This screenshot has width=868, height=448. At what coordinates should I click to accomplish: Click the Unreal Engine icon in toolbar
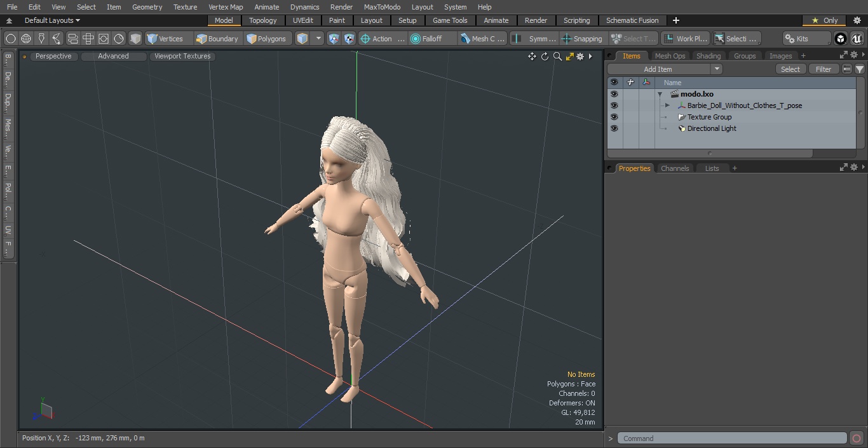tap(857, 39)
